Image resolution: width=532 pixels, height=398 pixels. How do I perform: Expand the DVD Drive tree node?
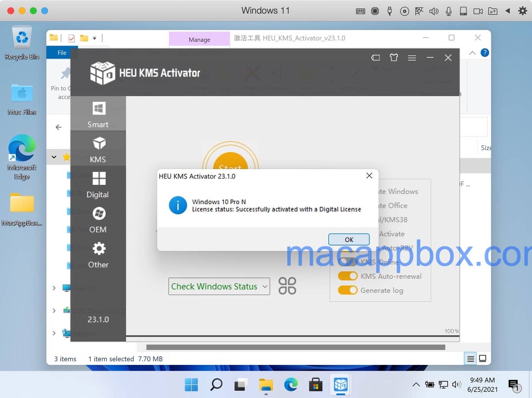point(54,311)
